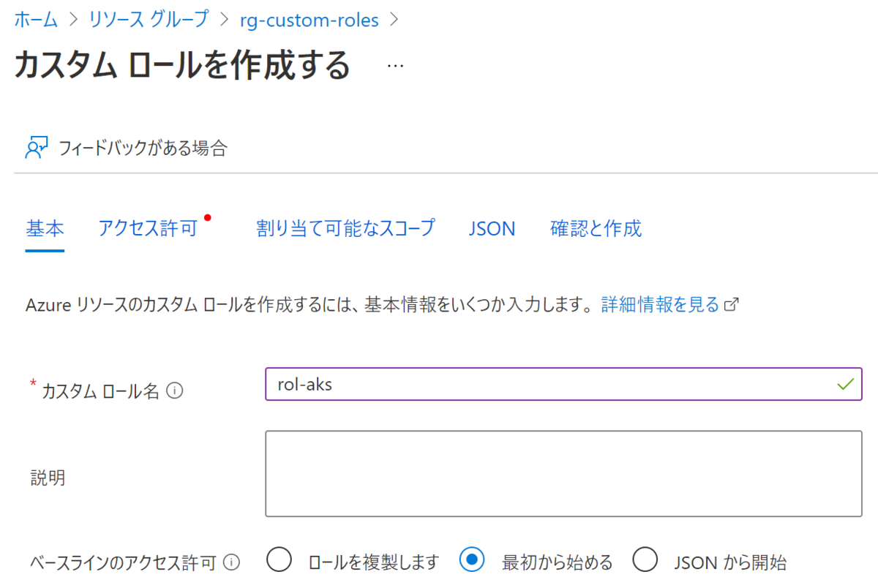Open the JSON tab
The width and height of the screenshot is (878, 588).
(x=492, y=229)
